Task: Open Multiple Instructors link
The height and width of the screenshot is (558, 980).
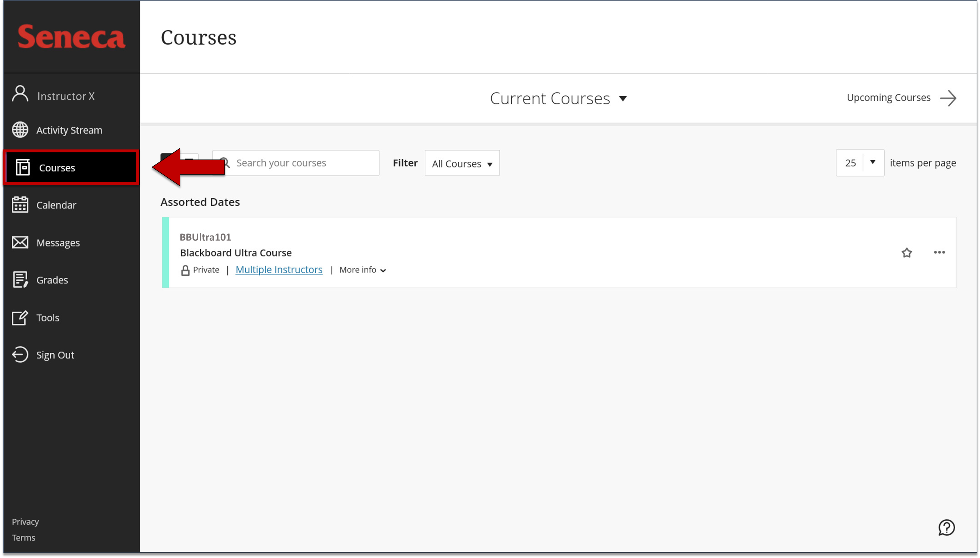Action: 279,269
